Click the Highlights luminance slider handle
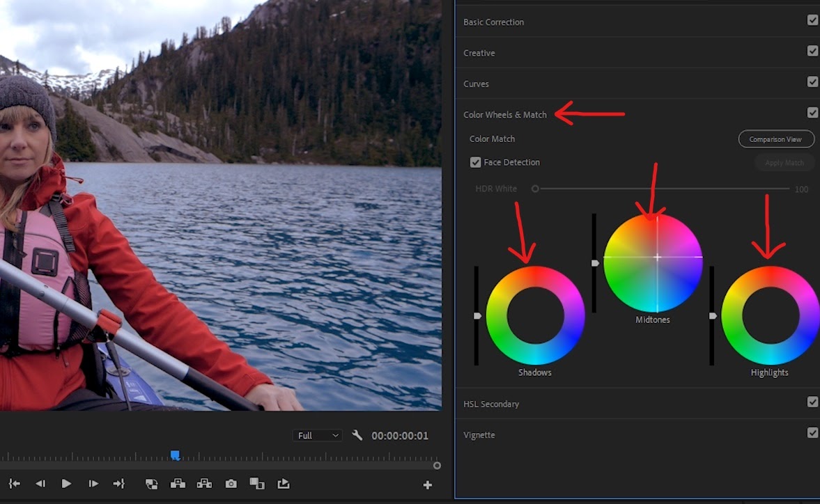 713,316
